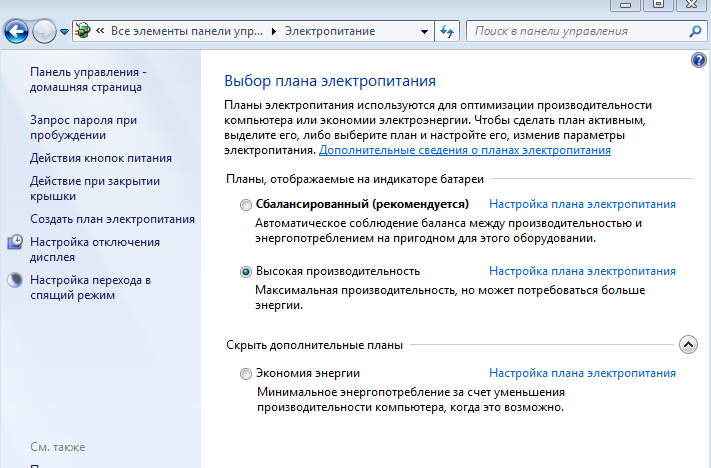Select the 'Высокая производительность' radio button
This screenshot has height=468, width=711.
(x=246, y=271)
